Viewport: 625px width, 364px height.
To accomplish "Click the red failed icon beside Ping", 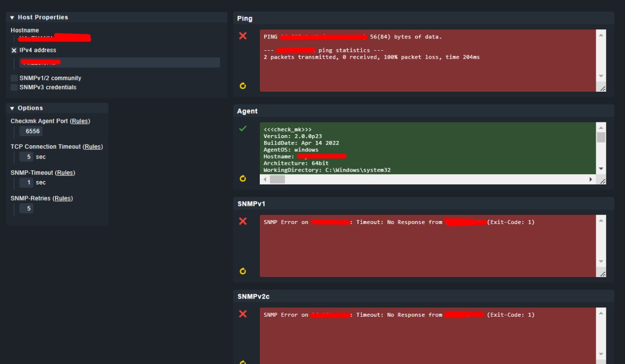I will click(x=243, y=36).
